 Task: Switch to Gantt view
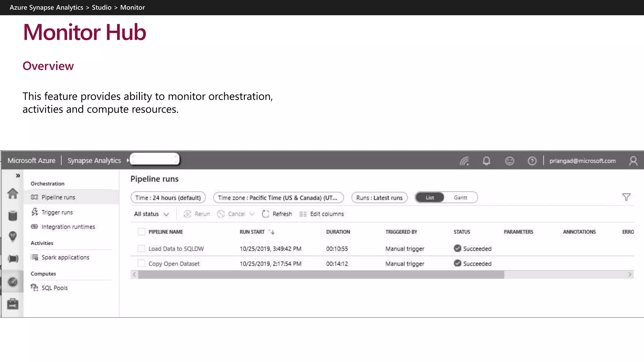tap(460, 198)
